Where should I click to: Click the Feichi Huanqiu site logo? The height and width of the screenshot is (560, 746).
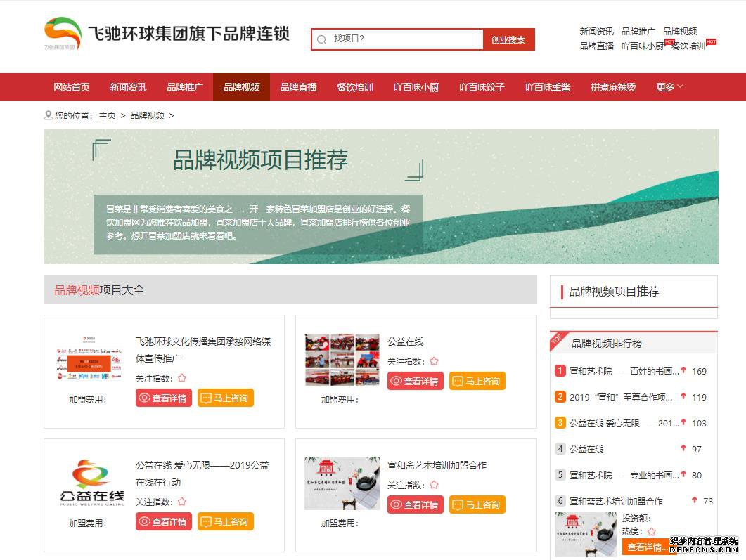(63, 34)
